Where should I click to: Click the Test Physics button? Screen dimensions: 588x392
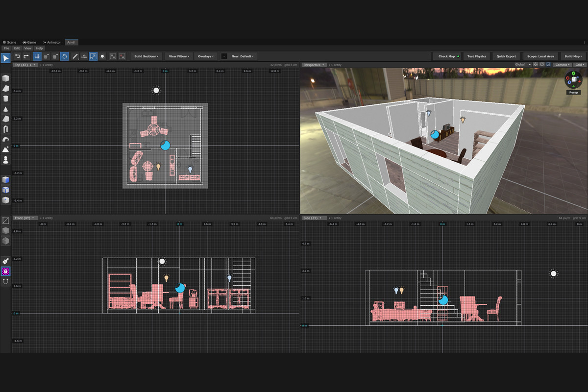pyautogui.click(x=477, y=56)
